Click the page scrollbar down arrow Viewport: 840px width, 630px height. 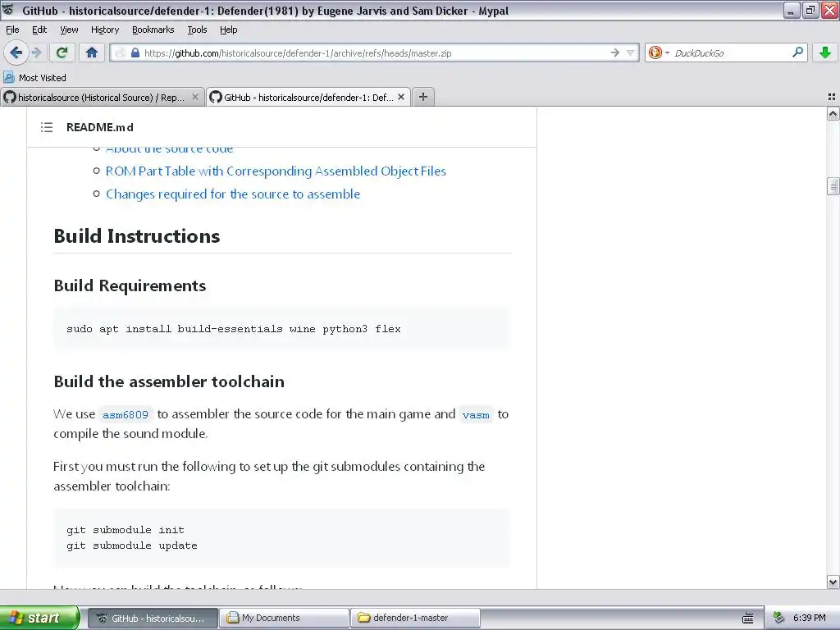[x=833, y=582]
